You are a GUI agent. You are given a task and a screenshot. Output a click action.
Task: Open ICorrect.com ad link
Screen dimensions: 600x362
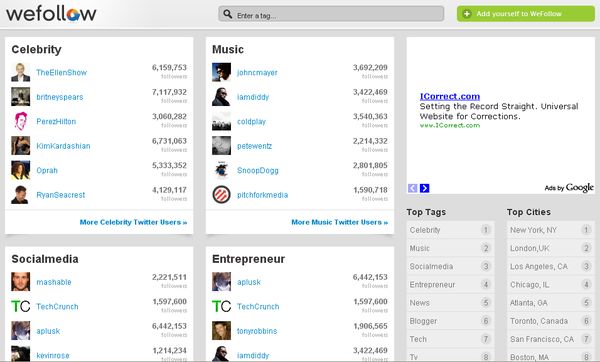[450, 96]
